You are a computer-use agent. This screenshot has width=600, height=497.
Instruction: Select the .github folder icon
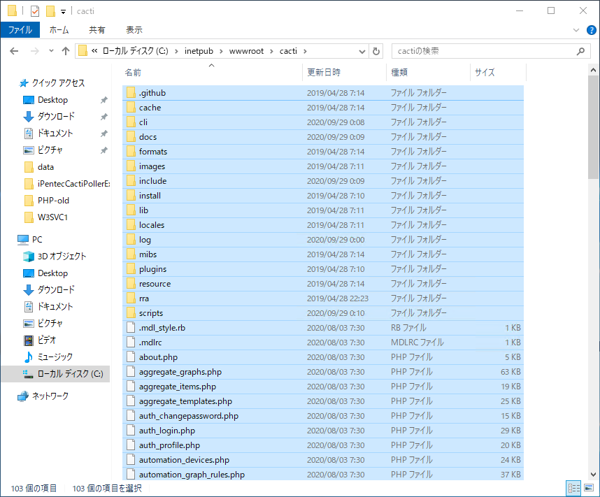click(131, 93)
